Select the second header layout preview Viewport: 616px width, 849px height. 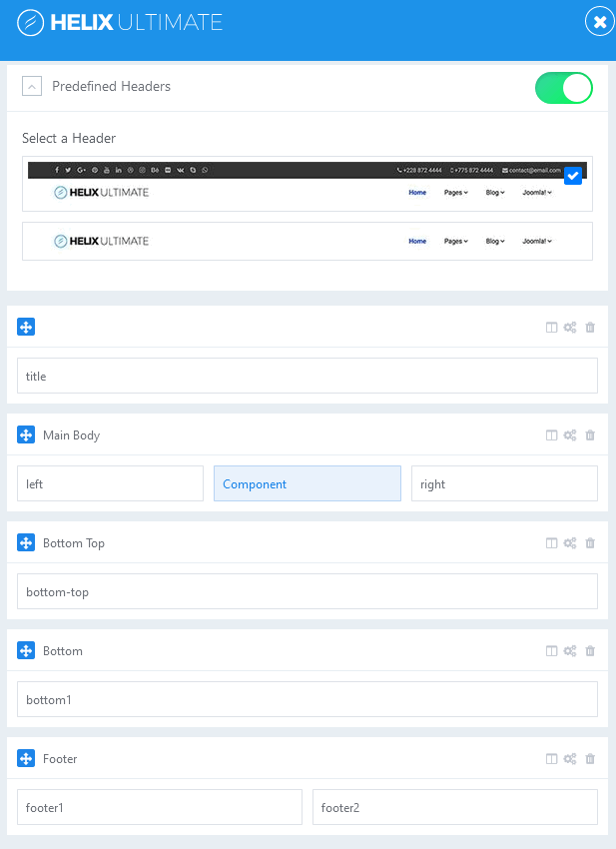pos(307,241)
